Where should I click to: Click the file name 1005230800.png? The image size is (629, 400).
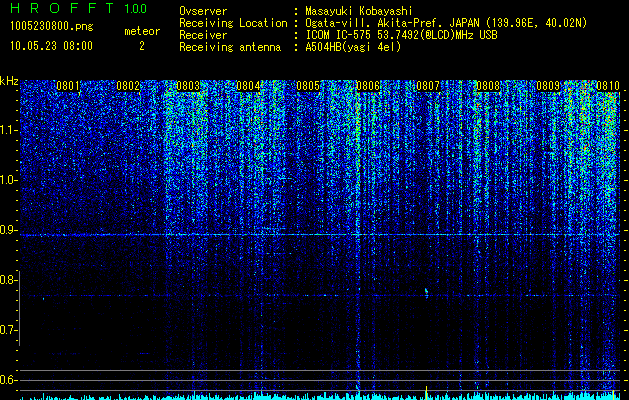click(x=52, y=27)
